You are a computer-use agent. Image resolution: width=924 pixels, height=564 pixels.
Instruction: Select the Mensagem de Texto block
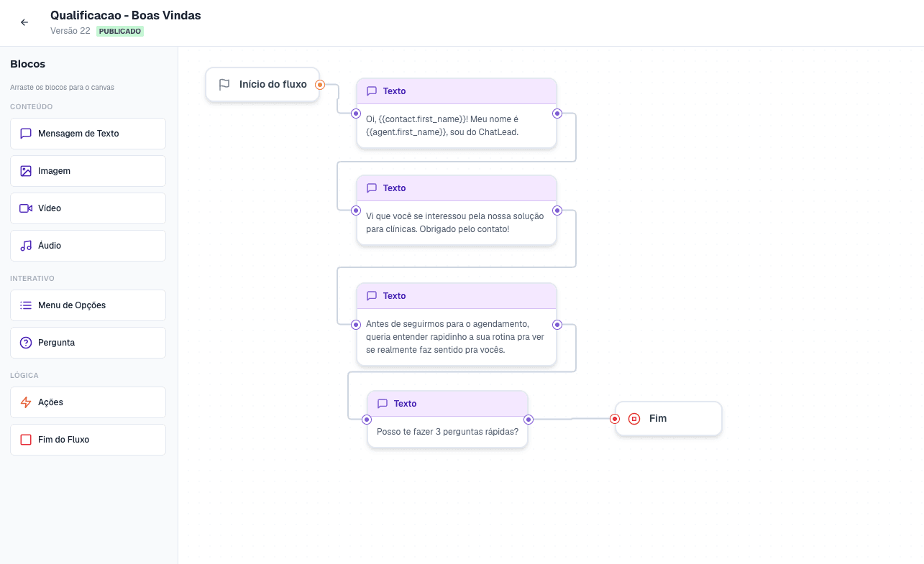point(88,134)
